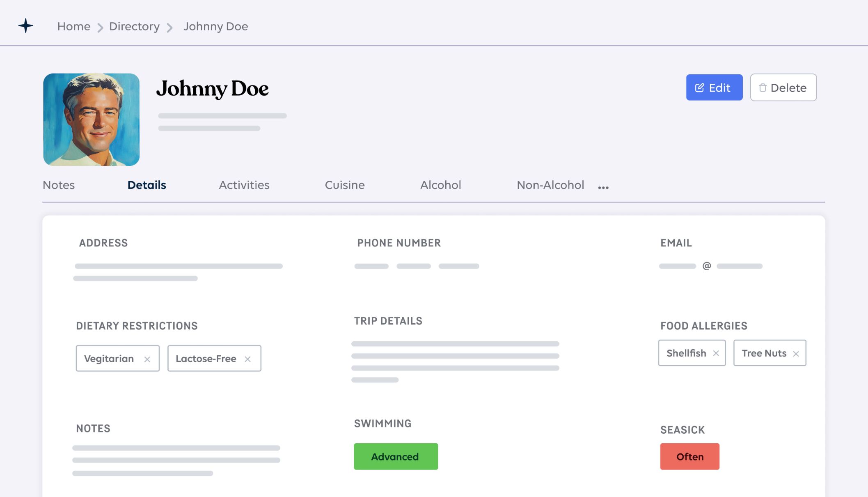Switch to the Activities tab
Screen dimensions: 868x497
coord(245,184)
